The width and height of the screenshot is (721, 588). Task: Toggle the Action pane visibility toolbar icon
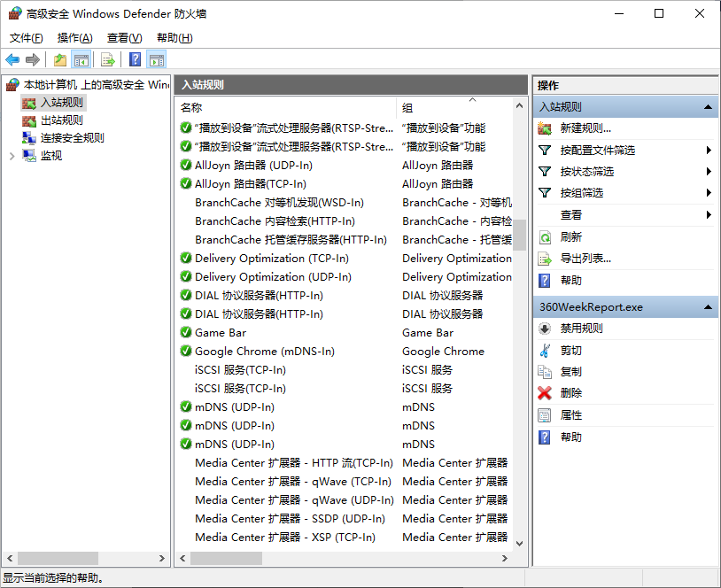tap(157, 59)
